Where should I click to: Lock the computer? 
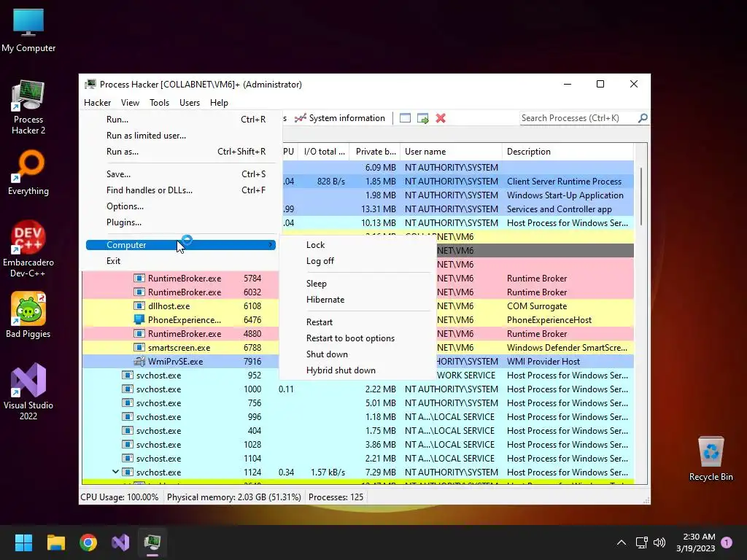tap(357, 245)
